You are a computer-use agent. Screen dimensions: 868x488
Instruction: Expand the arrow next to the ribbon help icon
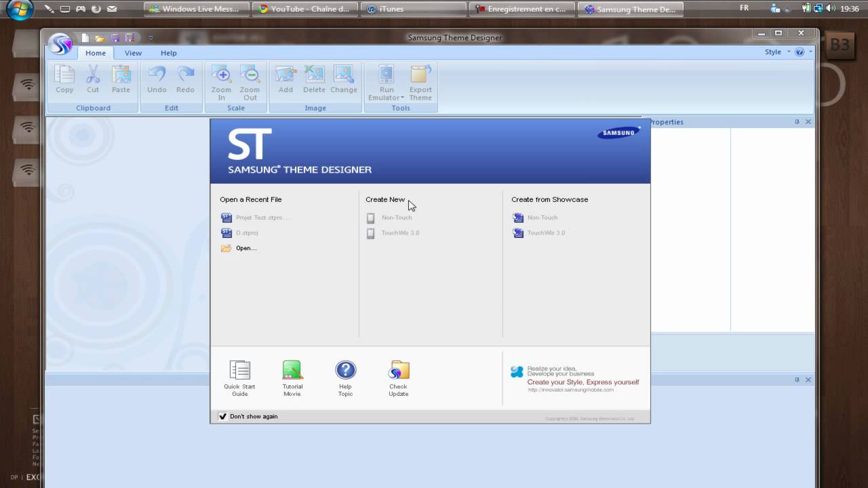pos(810,52)
